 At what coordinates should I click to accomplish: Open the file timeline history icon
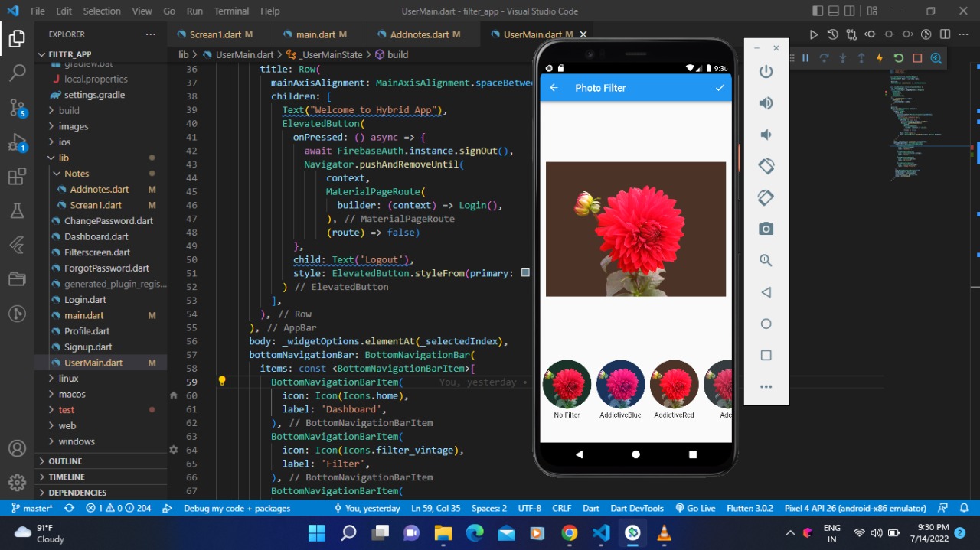pyautogui.click(x=832, y=34)
